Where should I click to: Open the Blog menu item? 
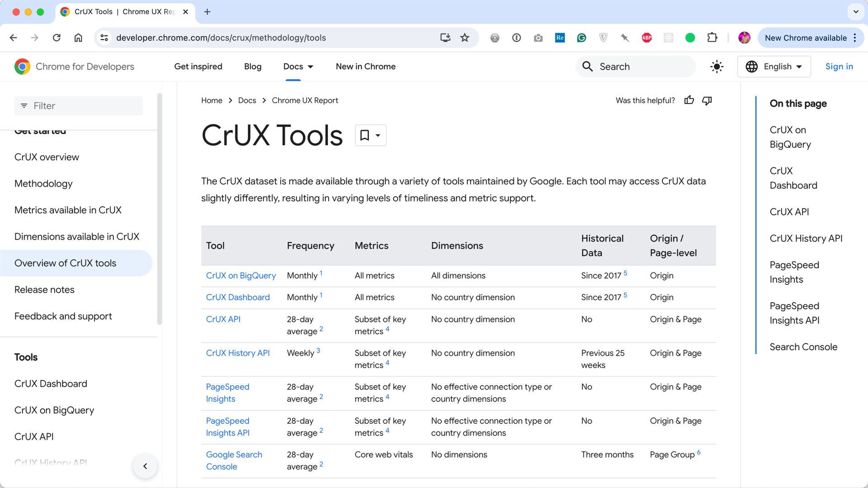(253, 66)
